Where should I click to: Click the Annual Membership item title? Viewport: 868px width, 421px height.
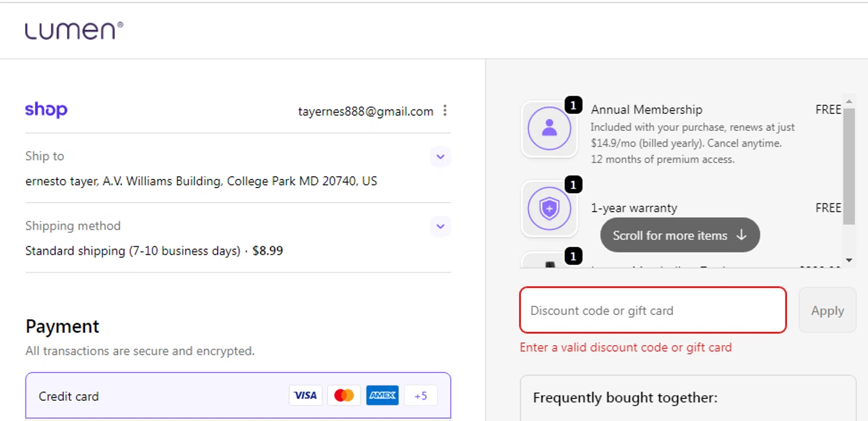[646, 109]
